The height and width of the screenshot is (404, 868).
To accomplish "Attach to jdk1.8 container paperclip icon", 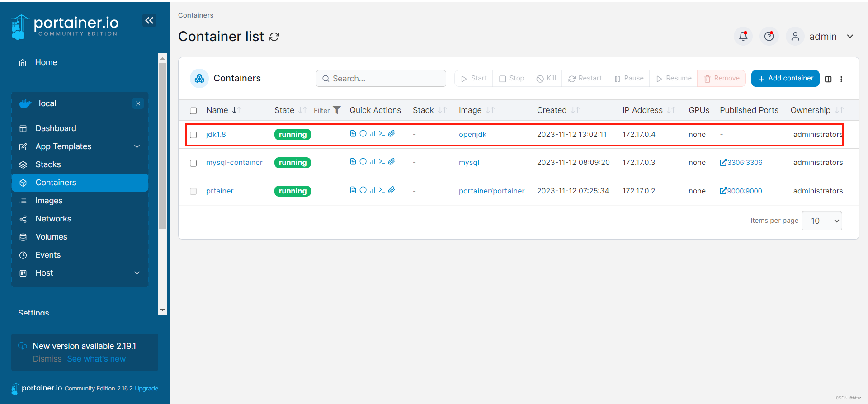I will [392, 133].
